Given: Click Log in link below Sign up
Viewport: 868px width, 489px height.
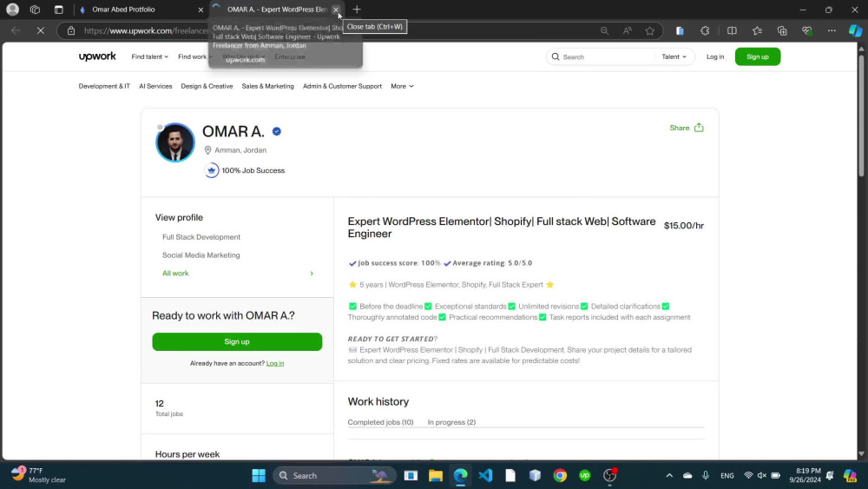Looking at the screenshot, I should pyautogui.click(x=275, y=363).
